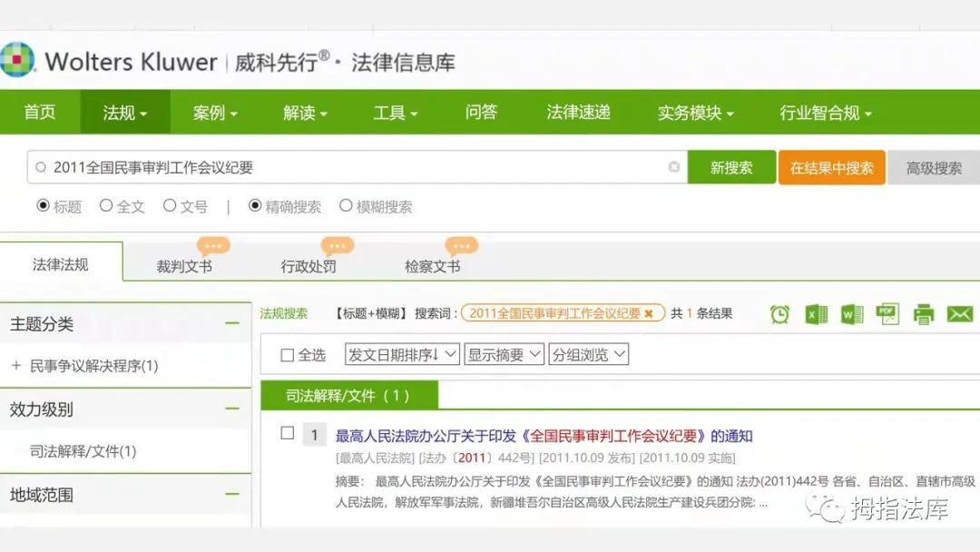This screenshot has width=980, height=552.
Task: Open the 分组浏览 dropdown
Action: point(588,355)
